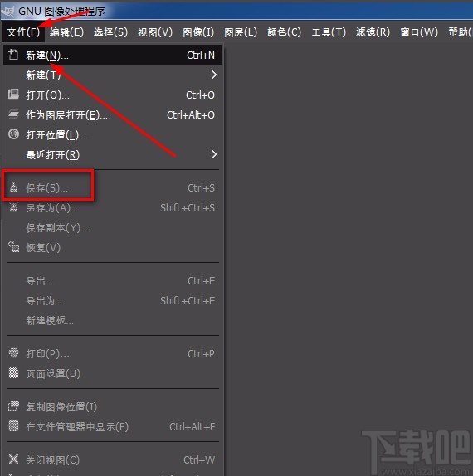Choose 新建模板...

coord(113,321)
